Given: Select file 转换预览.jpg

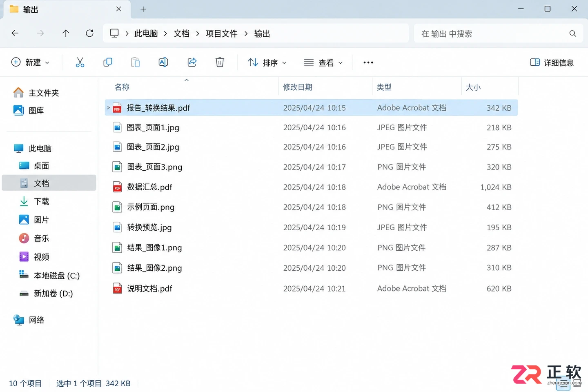Looking at the screenshot, I should pyautogui.click(x=311, y=227).
